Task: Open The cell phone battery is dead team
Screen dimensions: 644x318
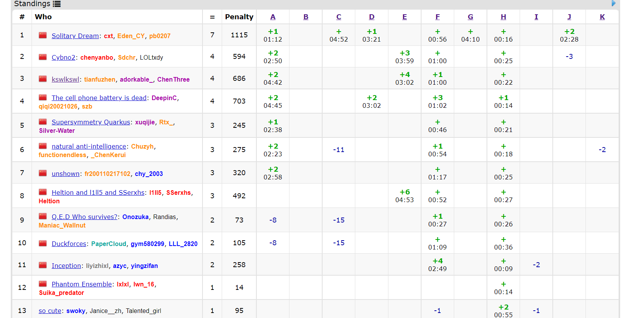Action: click(x=99, y=98)
